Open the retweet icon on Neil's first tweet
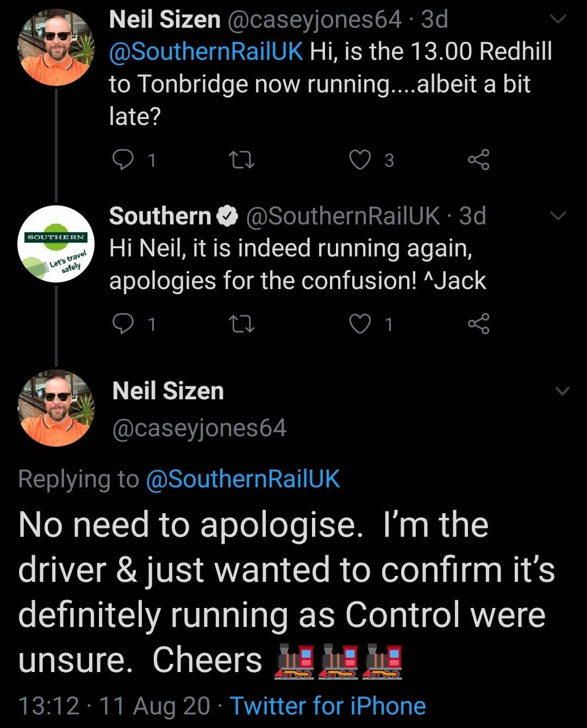Screen dimensions: 587x728 pyautogui.click(x=243, y=159)
